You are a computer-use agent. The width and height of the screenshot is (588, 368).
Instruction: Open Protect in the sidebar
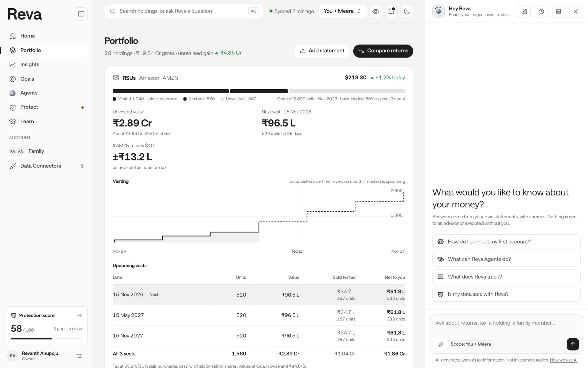click(x=46, y=107)
